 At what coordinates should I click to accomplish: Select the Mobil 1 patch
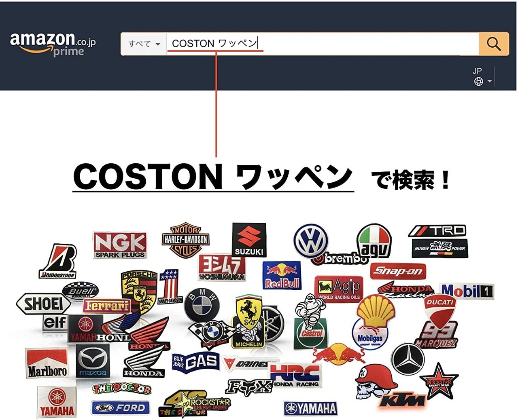pos(467,291)
